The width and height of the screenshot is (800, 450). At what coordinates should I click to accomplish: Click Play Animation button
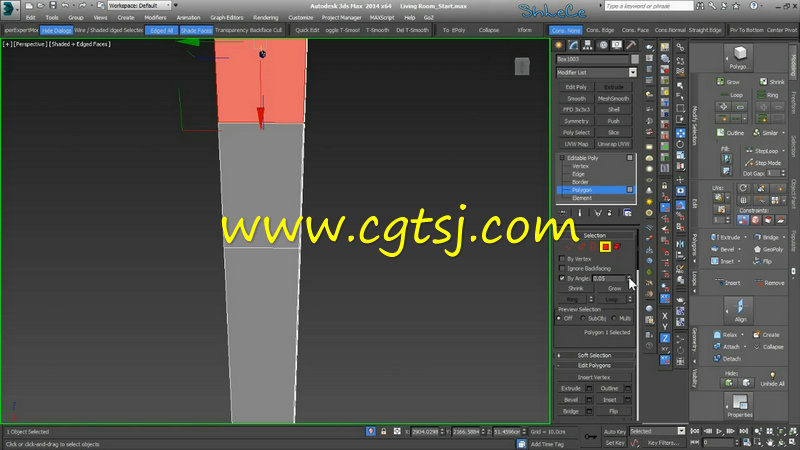coord(719,432)
